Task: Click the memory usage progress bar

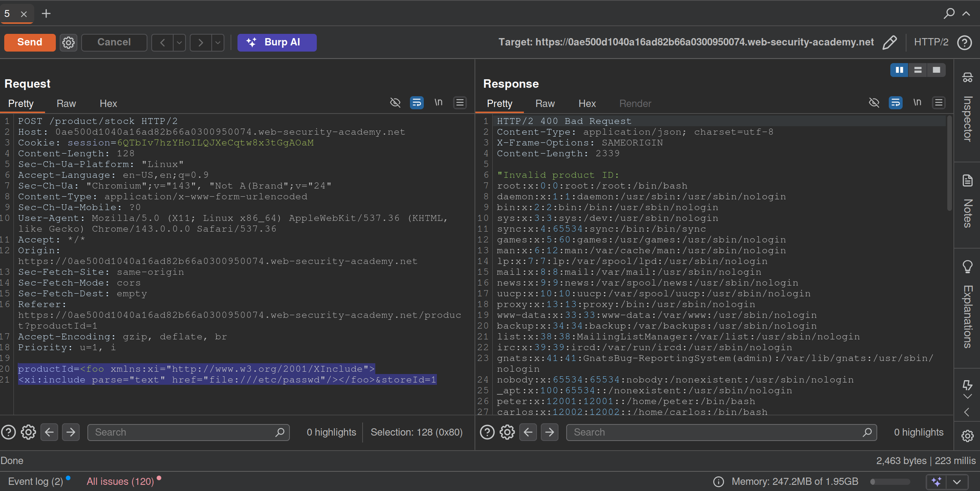Action: (x=890, y=482)
